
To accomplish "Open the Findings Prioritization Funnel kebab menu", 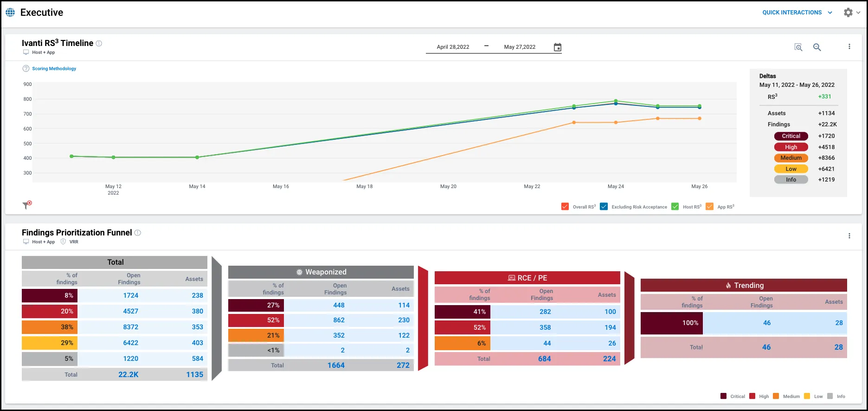I will tap(849, 236).
